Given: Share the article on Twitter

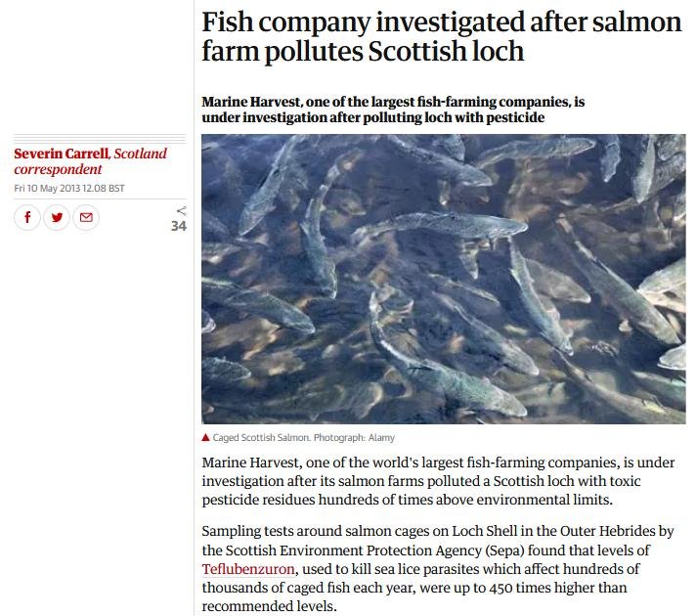Looking at the screenshot, I should pos(57,217).
